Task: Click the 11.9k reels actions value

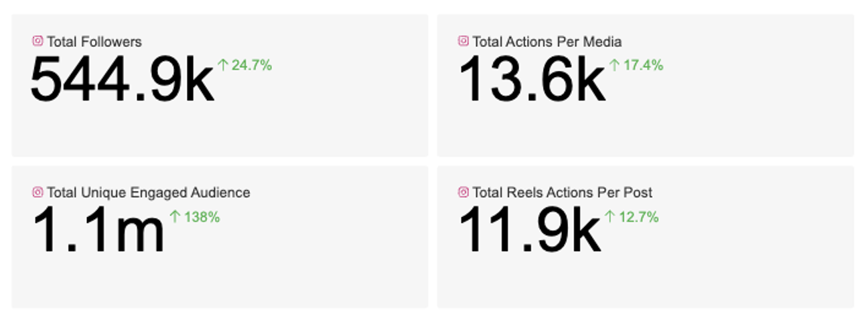Action: [529, 231]
